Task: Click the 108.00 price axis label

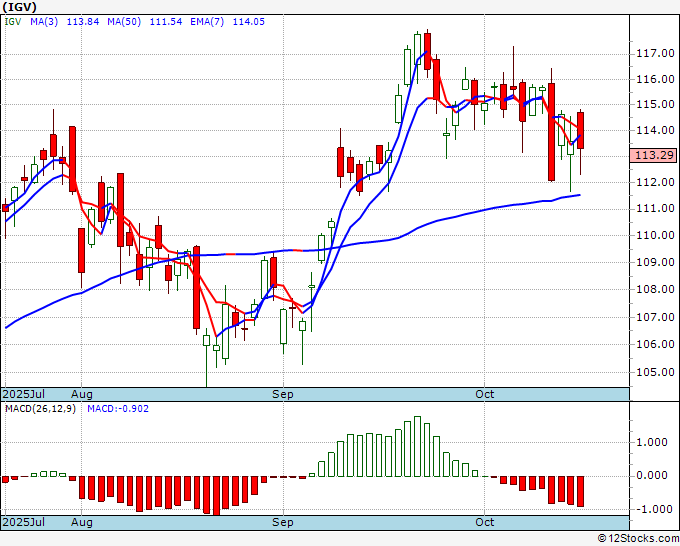Action: pyautogui.click(x=655, y=289)
